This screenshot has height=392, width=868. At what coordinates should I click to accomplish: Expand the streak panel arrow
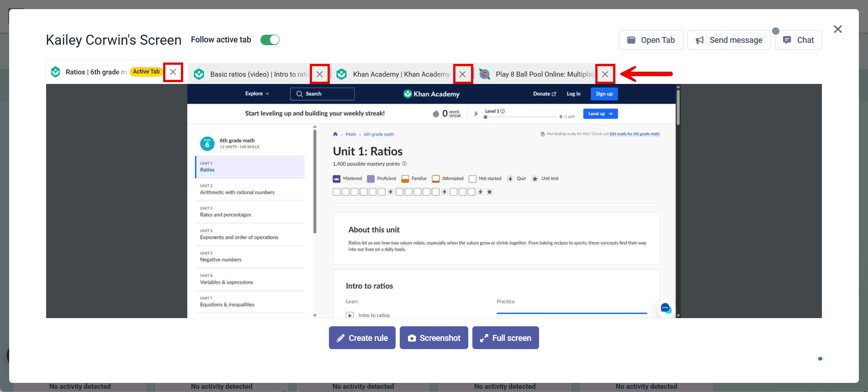pos(476,114)
